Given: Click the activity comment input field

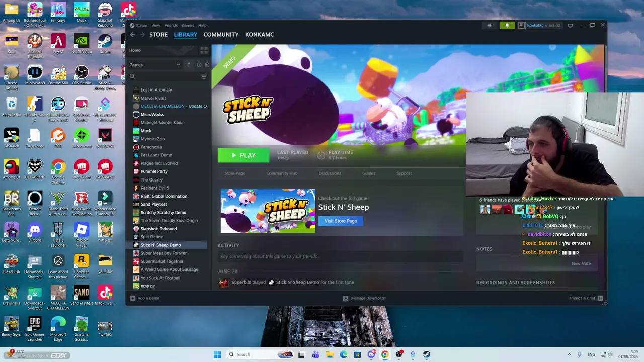Looking at the screenshot, I should point(340,256).
